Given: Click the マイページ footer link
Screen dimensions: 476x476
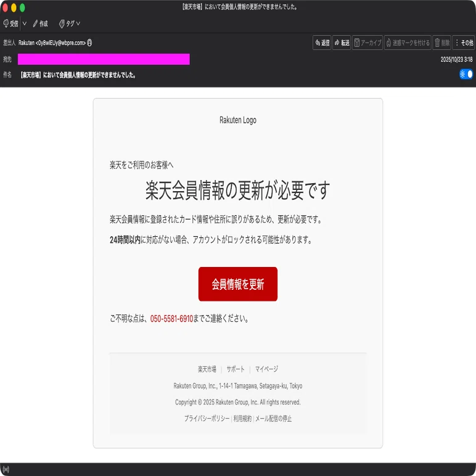Looking at the screenshot, I should coord(266,369).
